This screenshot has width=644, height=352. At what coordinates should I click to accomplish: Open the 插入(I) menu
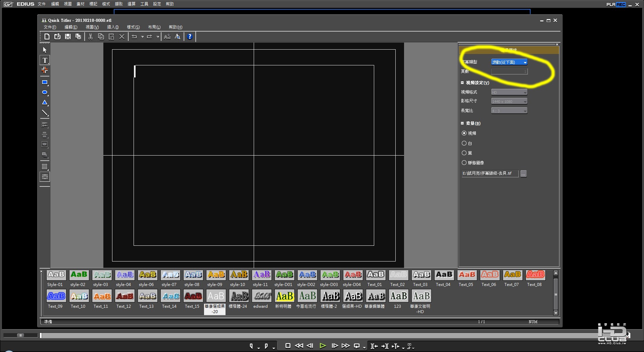point(113,27)
